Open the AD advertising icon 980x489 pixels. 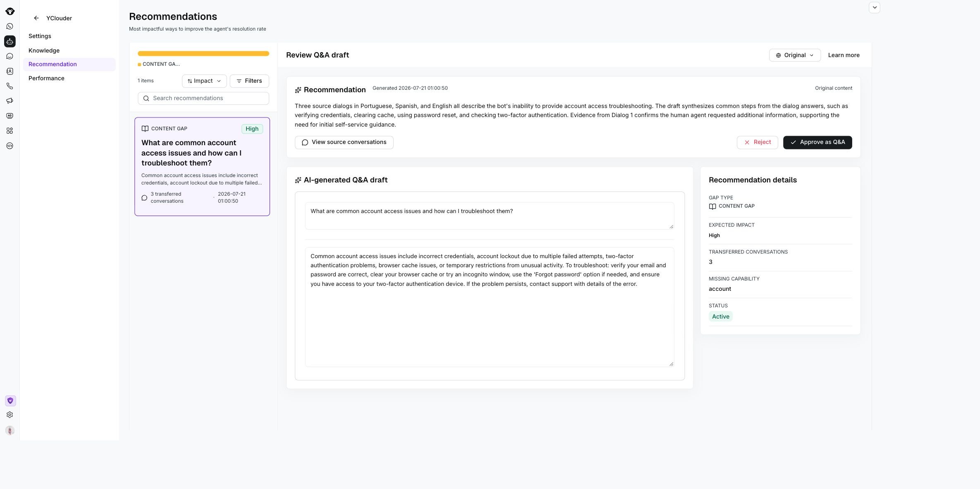click(x=10, y=116)
